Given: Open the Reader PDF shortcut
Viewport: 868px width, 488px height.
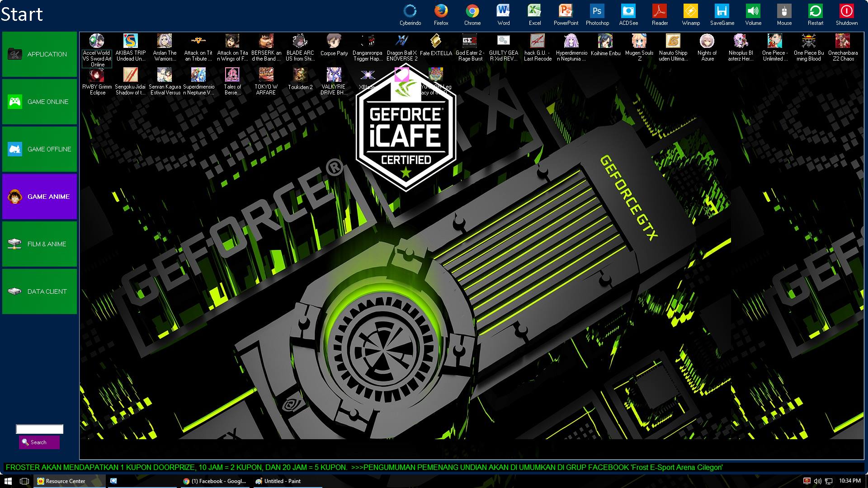Looking at the screenshot, I should coord(660,14).
